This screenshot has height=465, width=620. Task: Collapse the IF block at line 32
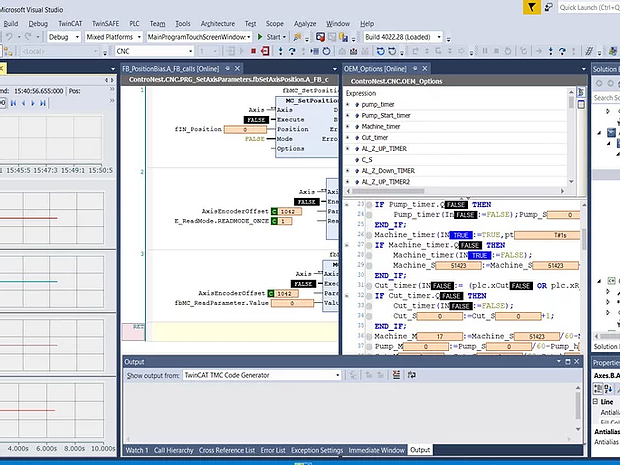pos(347,296)
